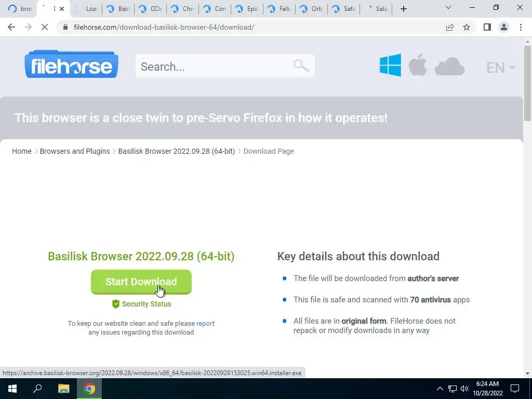The height and width of the screenshot is (399, 532).
Task: Open the tab search chevron
Action: (448, 7)
